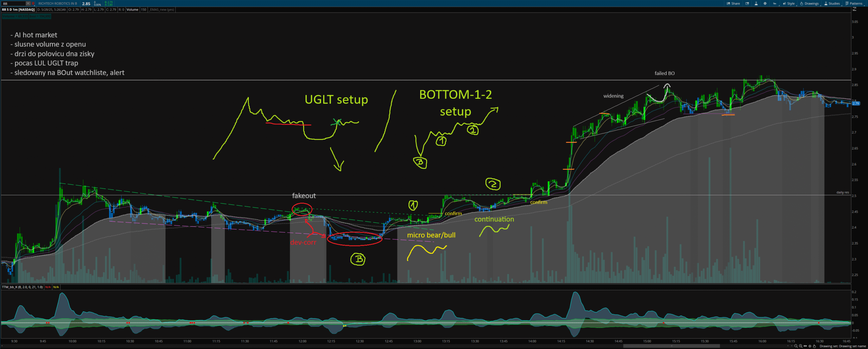Click the Drawing set name label
This screenshot has width=868, height=349.
pyautogui.click(x=843, y=346)
